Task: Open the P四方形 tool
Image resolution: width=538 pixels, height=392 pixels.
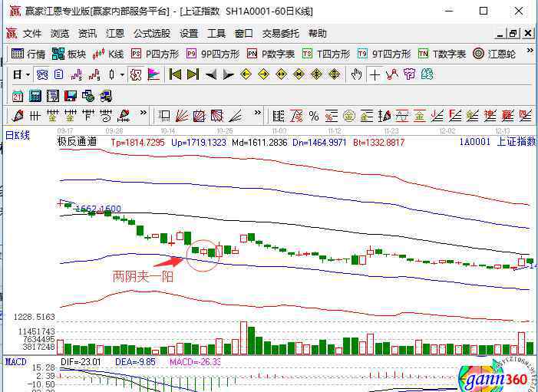Action: pyautogui.click(x=155, y=54)
